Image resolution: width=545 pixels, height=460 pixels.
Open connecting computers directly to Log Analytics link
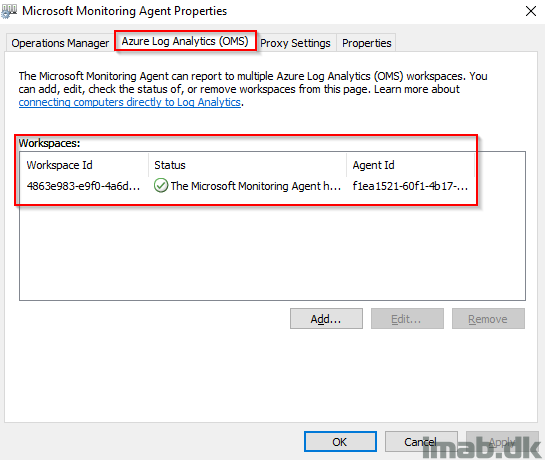point(130,102)
